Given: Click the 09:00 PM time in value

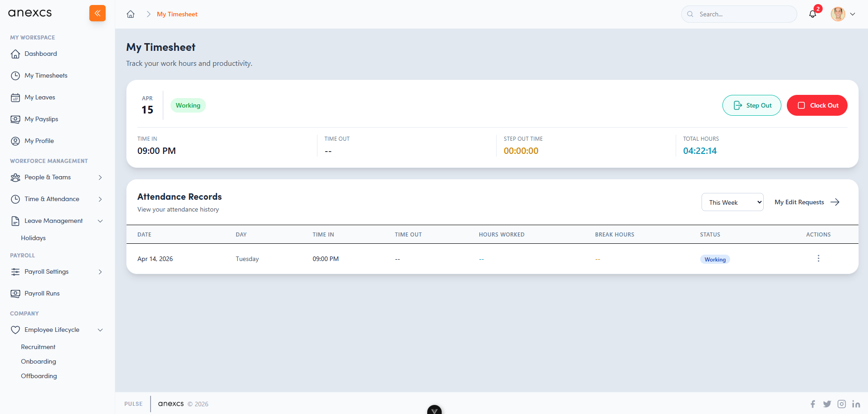Looking at the screenshot, I should pyautogui.click(x=156, y=151).
